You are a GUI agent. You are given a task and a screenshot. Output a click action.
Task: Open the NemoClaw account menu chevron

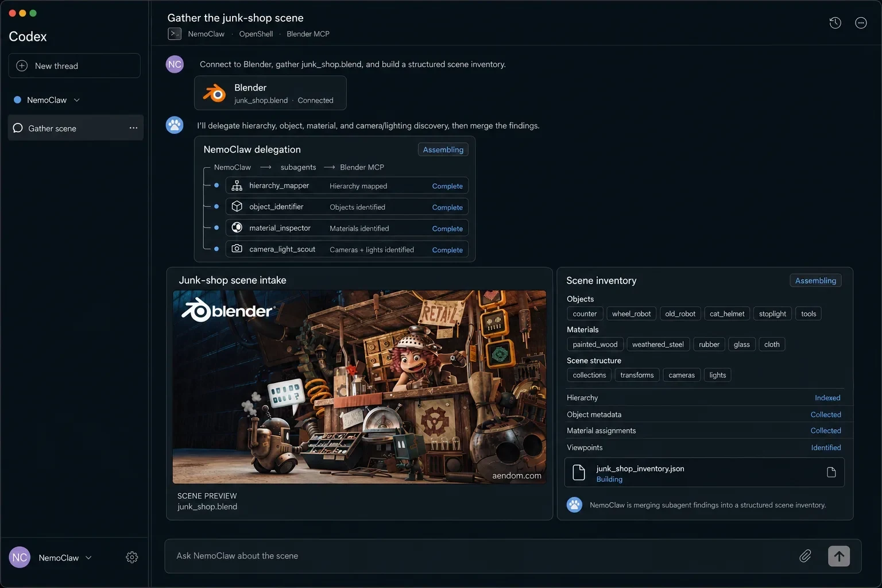pos(88,558)
